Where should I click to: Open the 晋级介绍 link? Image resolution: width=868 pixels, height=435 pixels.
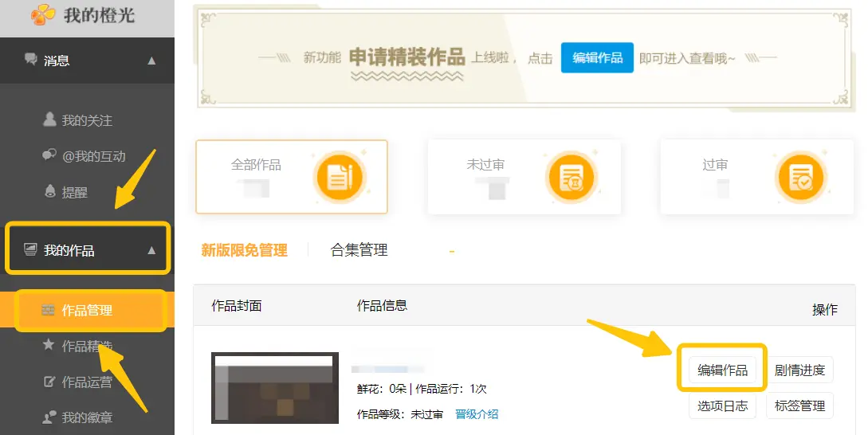click(x=477, y=414)
